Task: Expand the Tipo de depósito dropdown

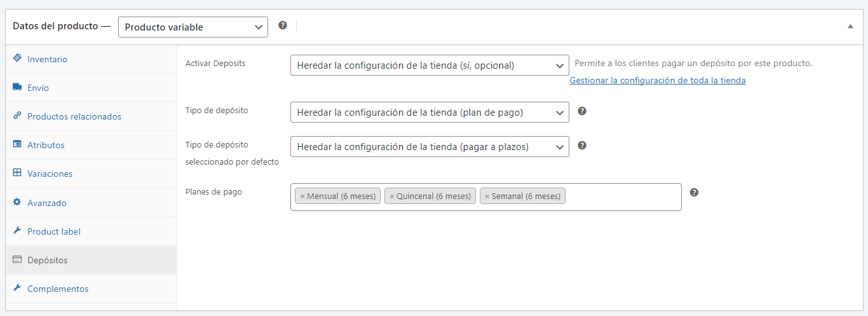Action: (430, 113)
